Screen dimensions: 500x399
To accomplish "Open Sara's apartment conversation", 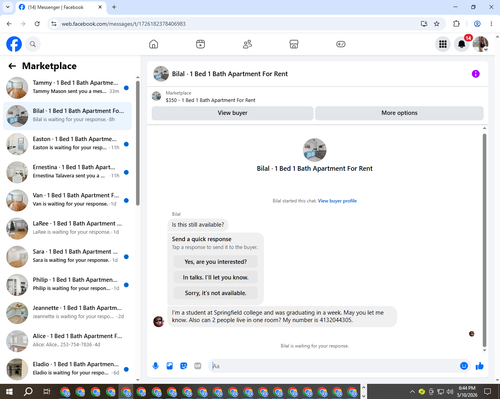I will [x=67, y=257].
